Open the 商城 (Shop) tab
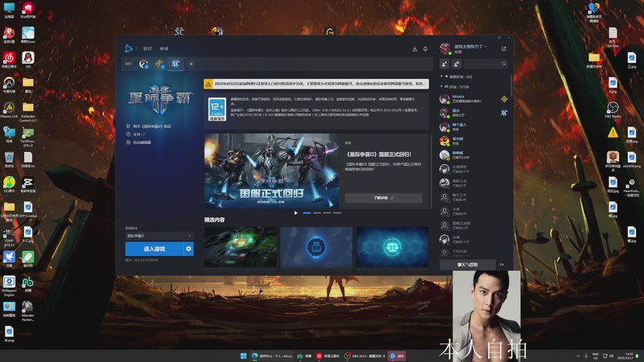Image resolution: width=644 pixels, height=362 pixels. coord(164,49)
